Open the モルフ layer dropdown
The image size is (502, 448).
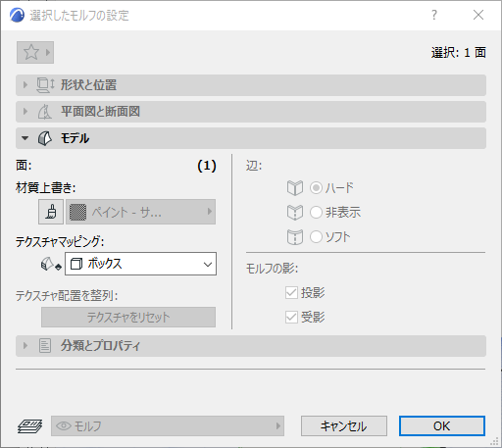pos(168,425)
